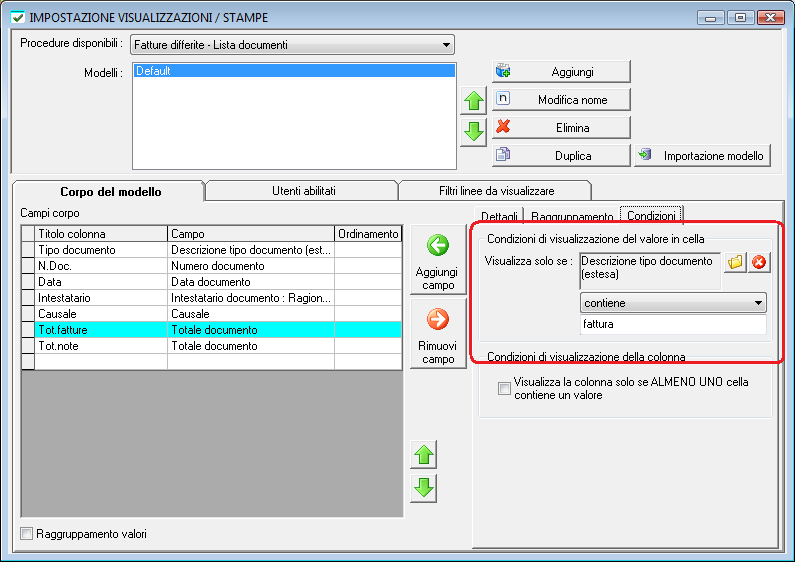The width and height of the screenshot is (795, 562).
Task: Click Importazione modello button
Action: tap(703, 156)
